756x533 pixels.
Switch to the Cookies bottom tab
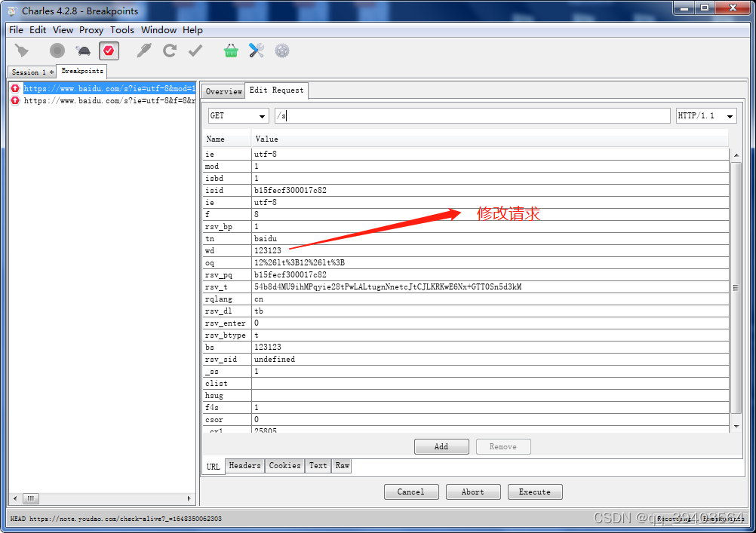[x=285, y=466]
